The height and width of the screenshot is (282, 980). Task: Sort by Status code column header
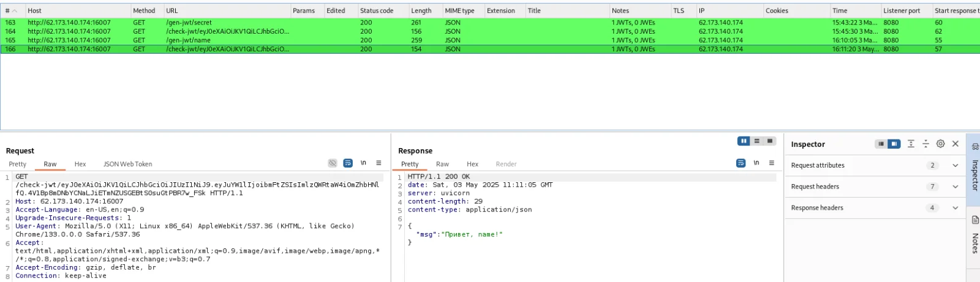pyautogui.click(x=382, y=10)
